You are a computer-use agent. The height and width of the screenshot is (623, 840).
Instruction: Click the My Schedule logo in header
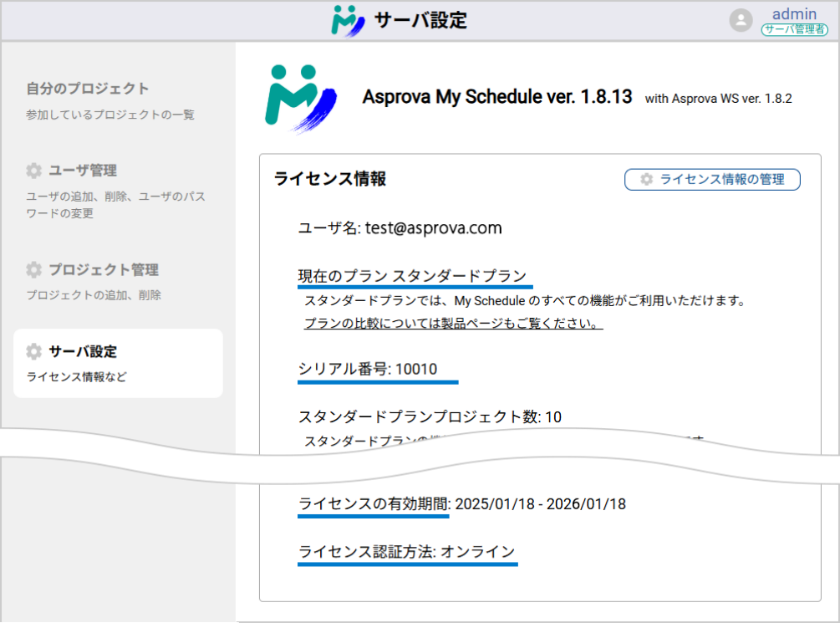[348, 20]
